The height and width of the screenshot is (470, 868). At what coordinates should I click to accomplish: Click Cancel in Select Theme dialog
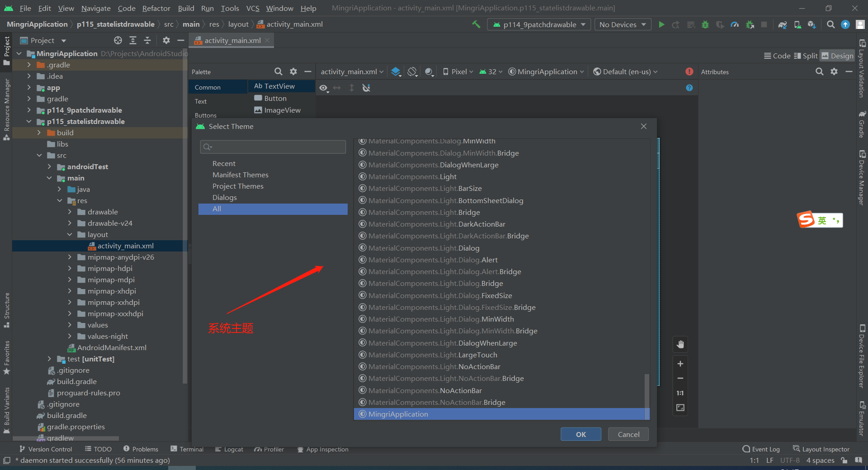[x=628, y=434]
